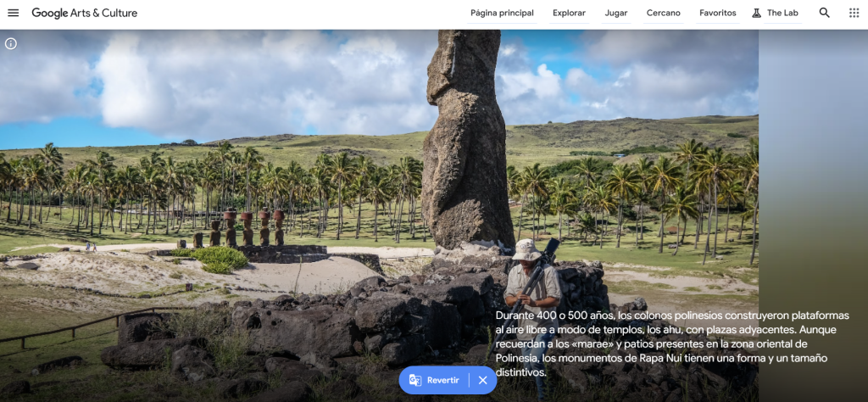868x402 pixels.
Task: Open the search magnifier icon
Action: click(824, 13)
